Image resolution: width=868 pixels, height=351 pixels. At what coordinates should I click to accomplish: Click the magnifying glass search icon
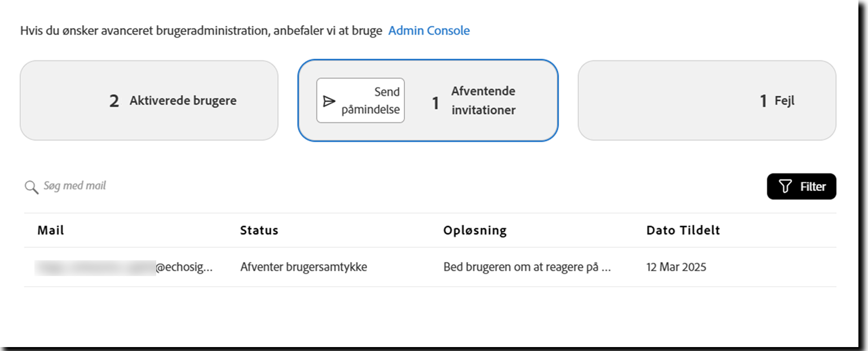point(31,186)
